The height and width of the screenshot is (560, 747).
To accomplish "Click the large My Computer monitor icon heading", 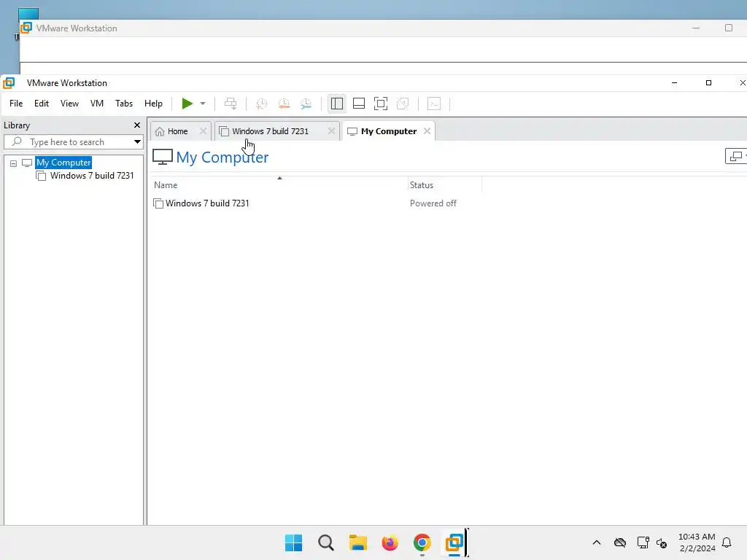I will point(163,157).
